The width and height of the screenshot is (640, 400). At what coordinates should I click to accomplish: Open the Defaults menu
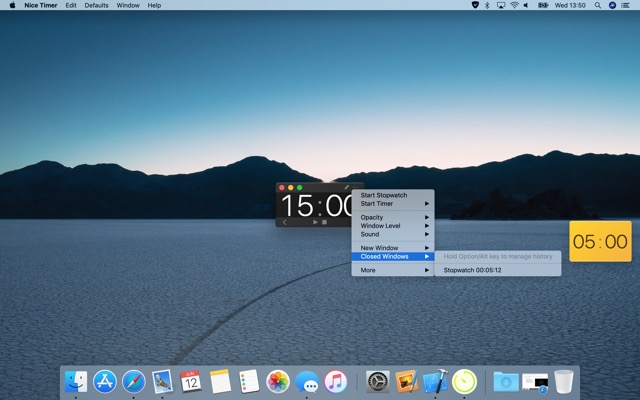click(96, 5)
